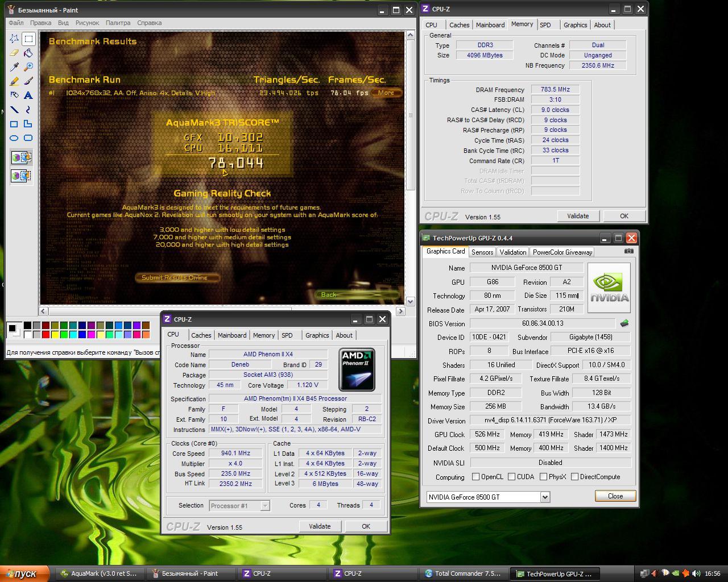Open the Рисунок menu in Paint
This screenshot has height=582, width=728.
87,23
